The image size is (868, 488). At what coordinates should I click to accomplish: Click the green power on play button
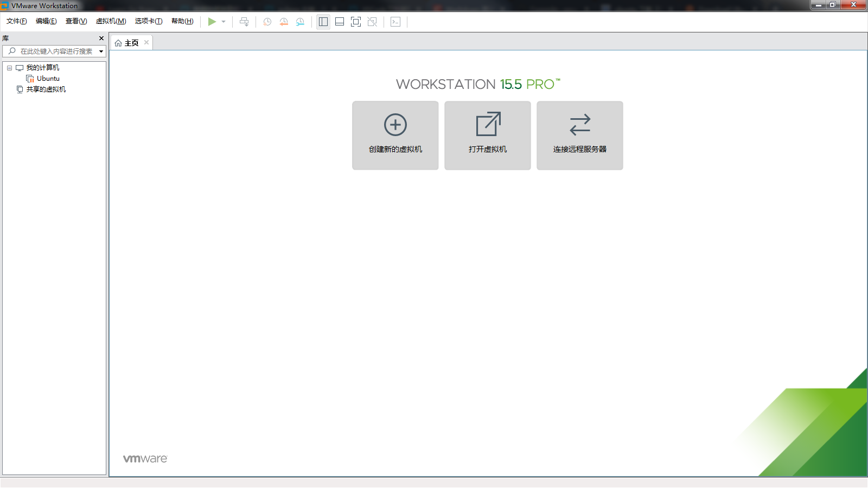(212, 22)
